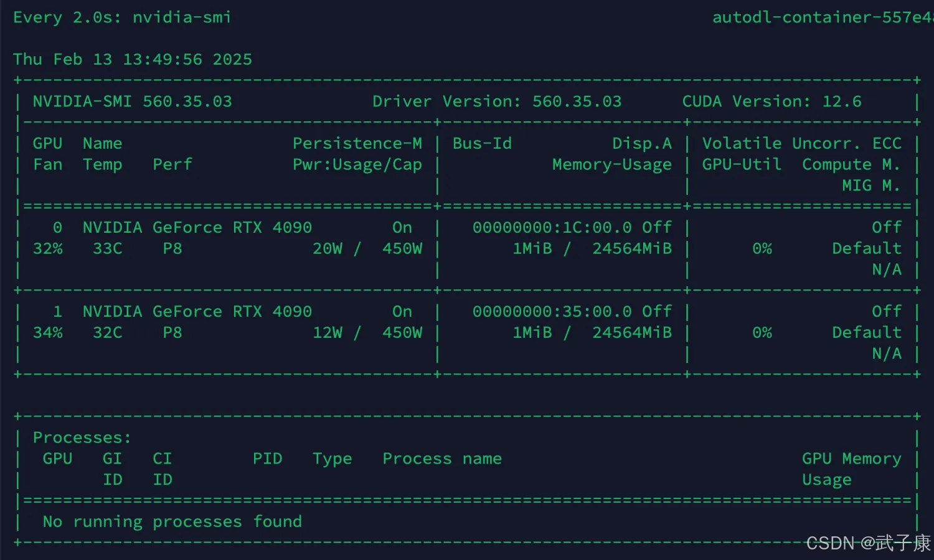Click the 'Compute M.' column header
The image size is (934, 560).
[x=851, y=165]
